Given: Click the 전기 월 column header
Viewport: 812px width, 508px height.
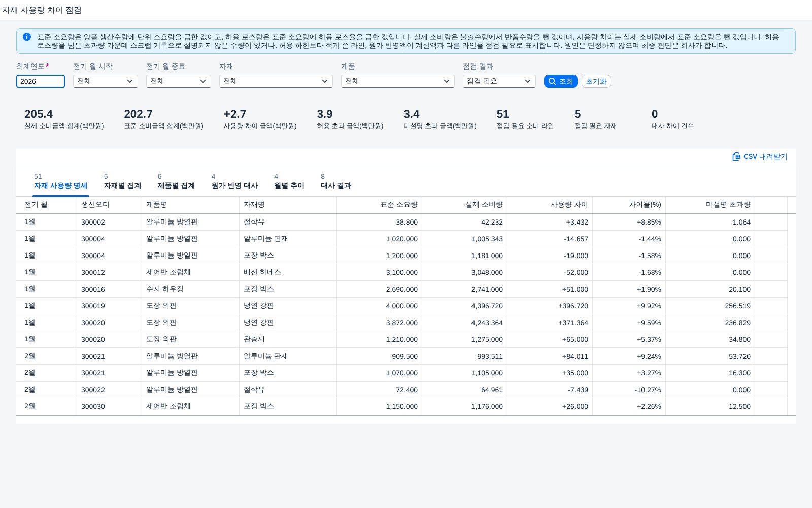Looking at the screenshot, I should click(x=47, y=205).
